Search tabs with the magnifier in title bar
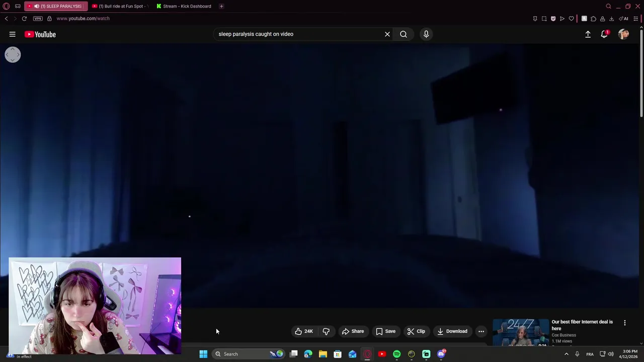The height and width of the screenshot is (362, 644). click(x=608, y=6)
